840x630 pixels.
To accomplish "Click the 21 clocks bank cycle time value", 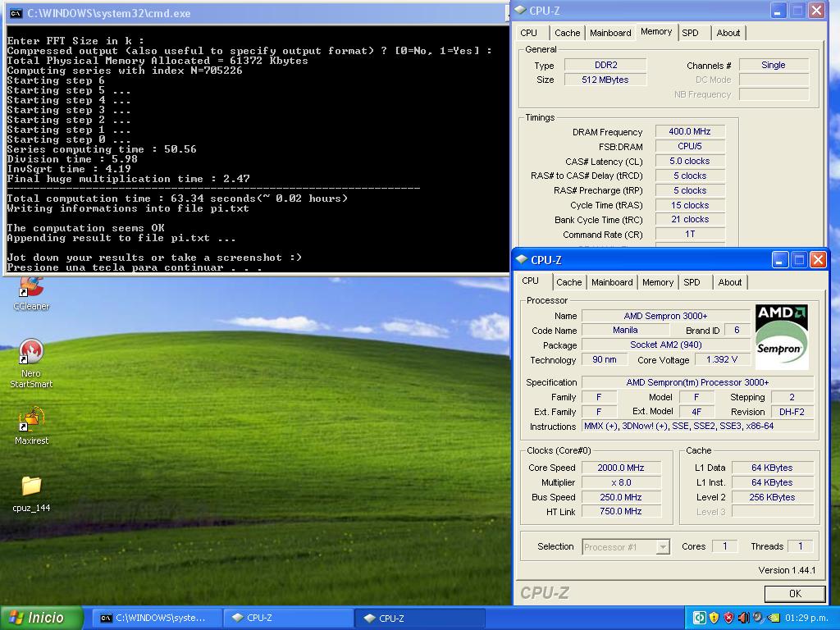I will (689, 220).
